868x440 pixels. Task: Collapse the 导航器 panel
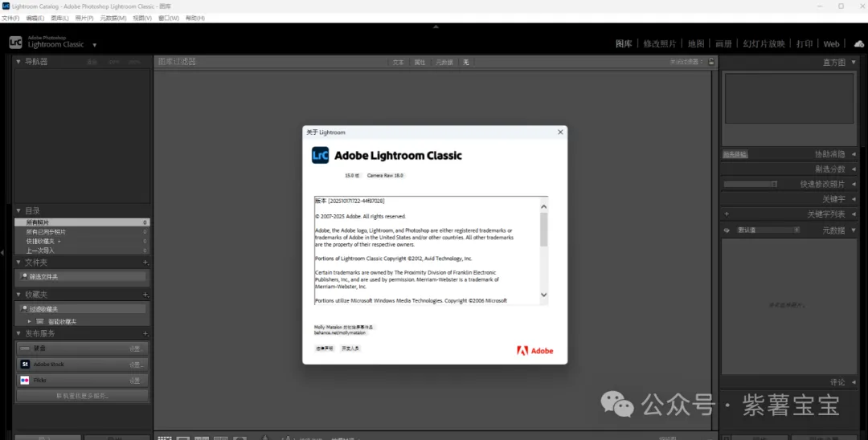(18, 62)
